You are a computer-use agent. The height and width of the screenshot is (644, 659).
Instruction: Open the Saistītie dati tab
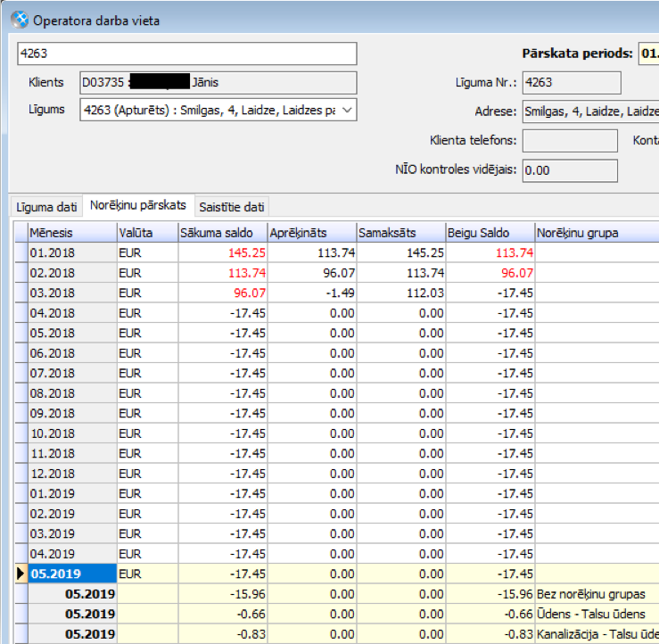[x=231, y=207]
